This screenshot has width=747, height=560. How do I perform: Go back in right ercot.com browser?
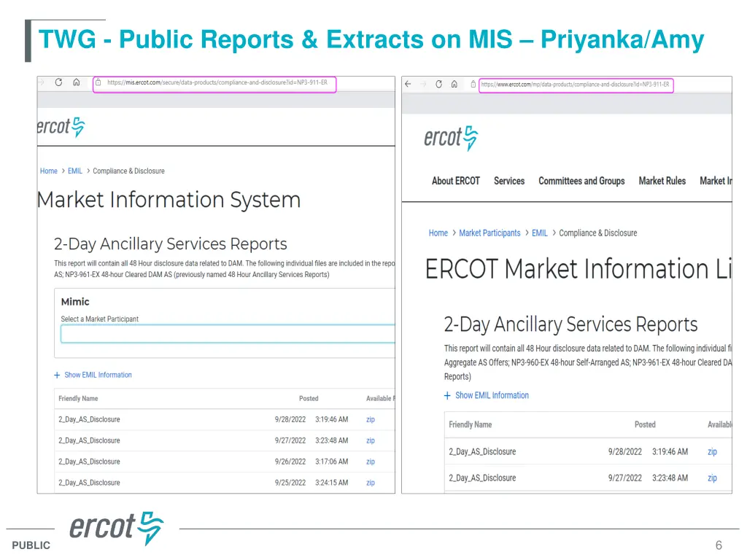point(408,84)
